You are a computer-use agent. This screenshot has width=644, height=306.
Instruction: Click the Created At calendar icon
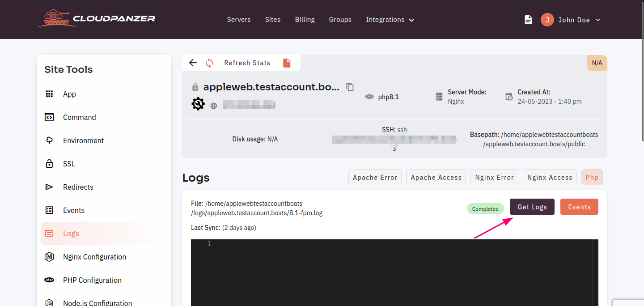509,97
